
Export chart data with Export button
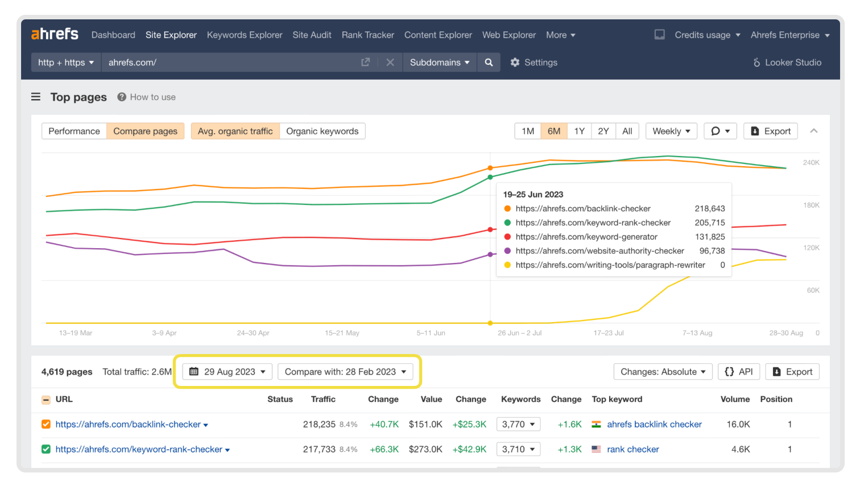[x=771, y=131]
